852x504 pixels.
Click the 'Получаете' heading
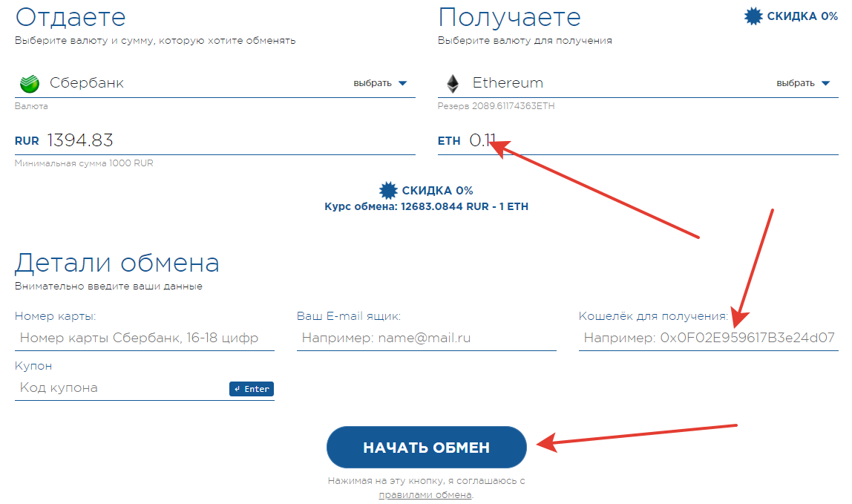tap(509, 17)
